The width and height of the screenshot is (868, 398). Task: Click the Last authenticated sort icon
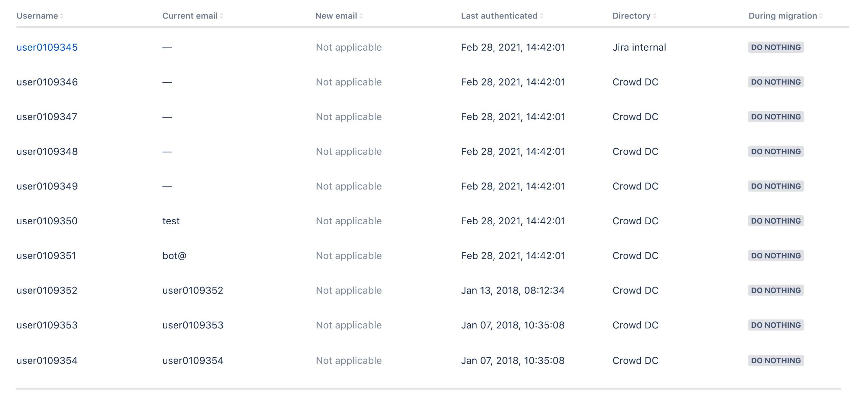coord(542,16)
